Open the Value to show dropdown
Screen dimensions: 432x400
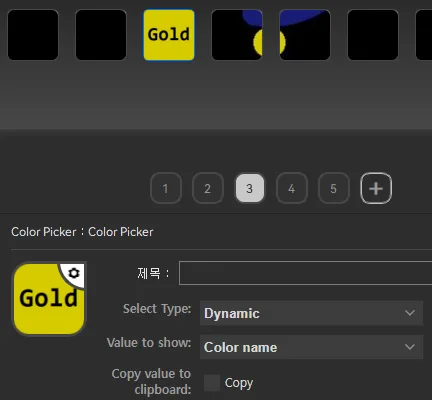pyautogui.click(x=311, y=347)
